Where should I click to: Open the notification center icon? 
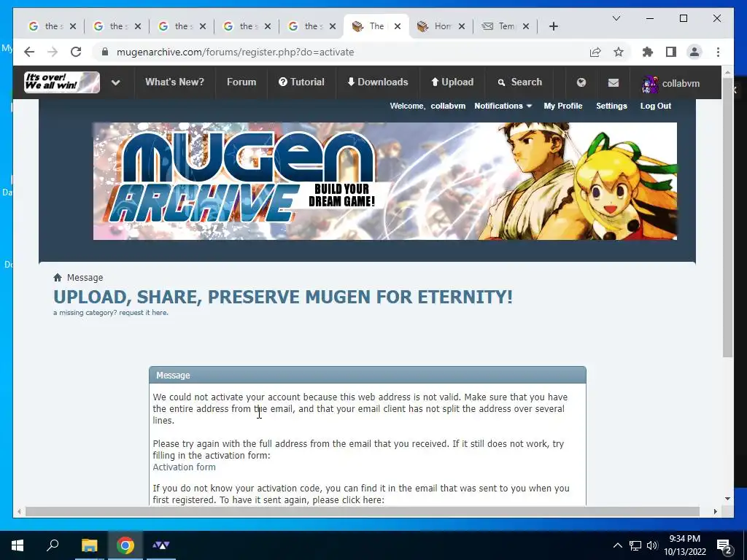[x=724, y=545]
